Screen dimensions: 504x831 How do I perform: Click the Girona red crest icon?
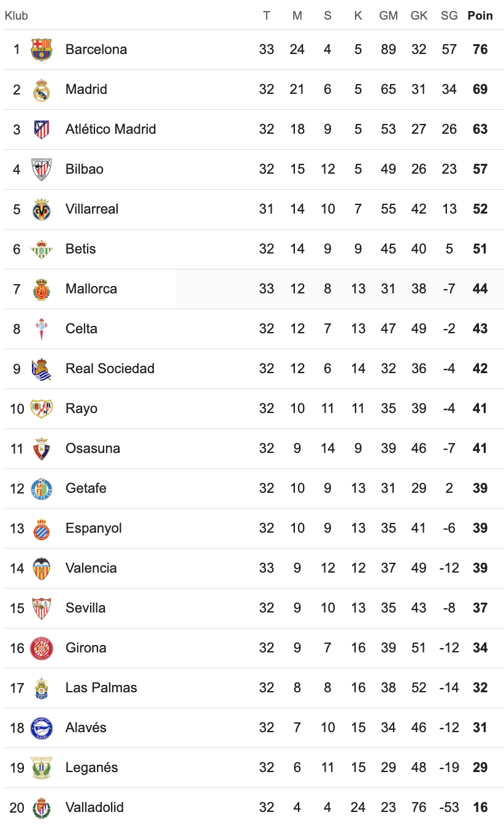coord(42,648)
